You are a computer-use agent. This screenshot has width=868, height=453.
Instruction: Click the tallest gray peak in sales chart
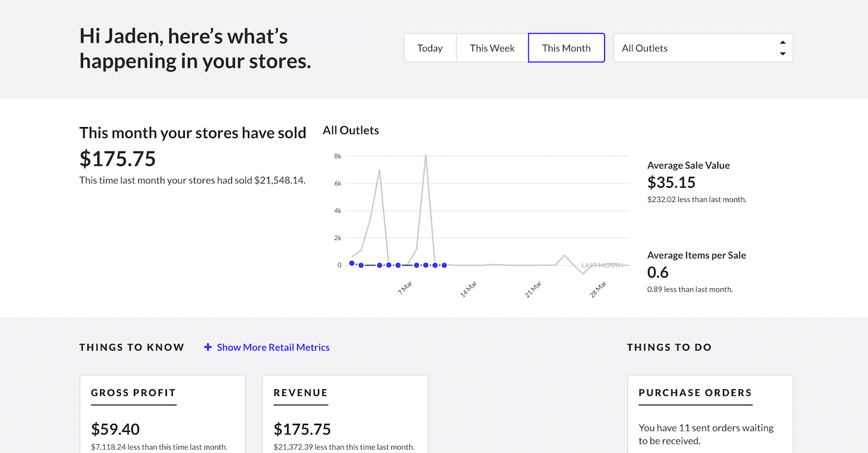(425, 156)
